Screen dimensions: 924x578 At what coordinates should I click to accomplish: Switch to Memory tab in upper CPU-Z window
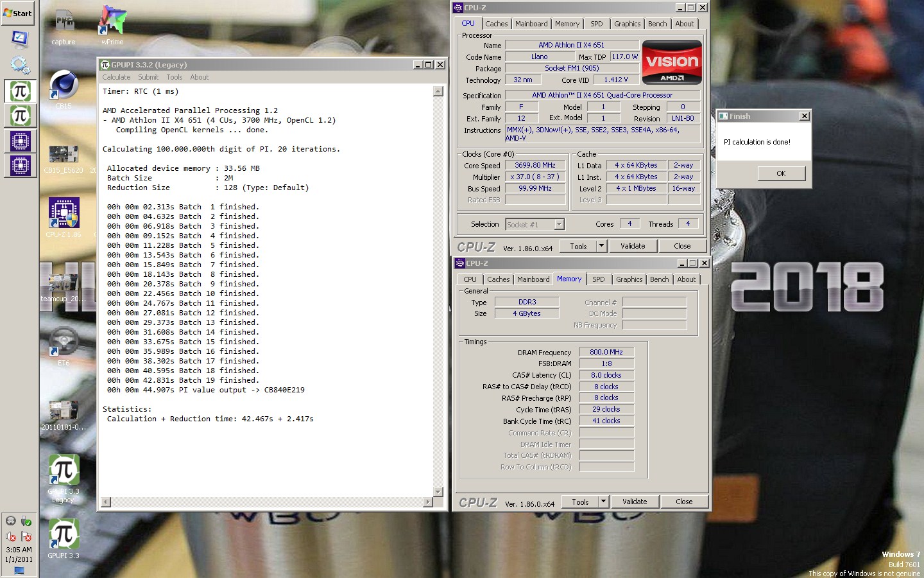(x=567, y=24)
